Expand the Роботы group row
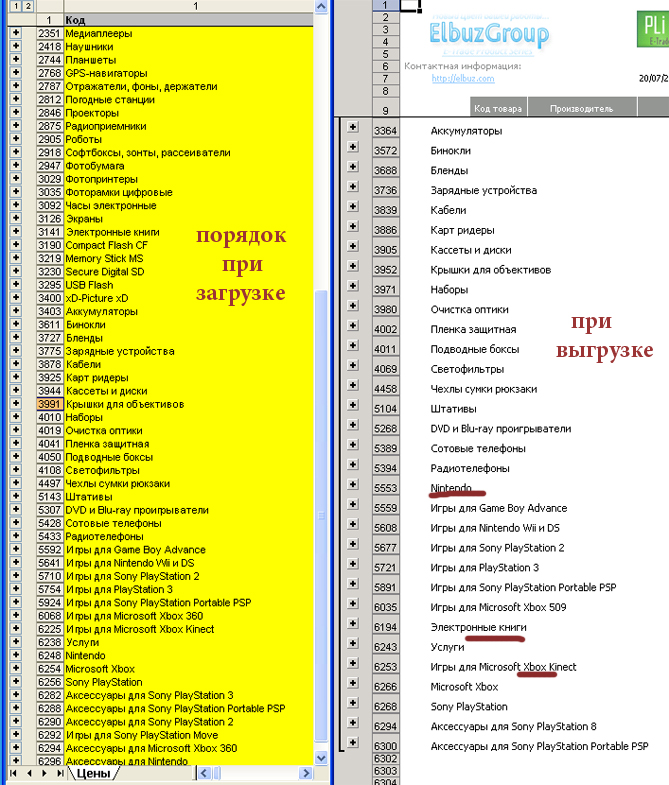The height and width of the screenshot is (785, 669). point(16,139)
